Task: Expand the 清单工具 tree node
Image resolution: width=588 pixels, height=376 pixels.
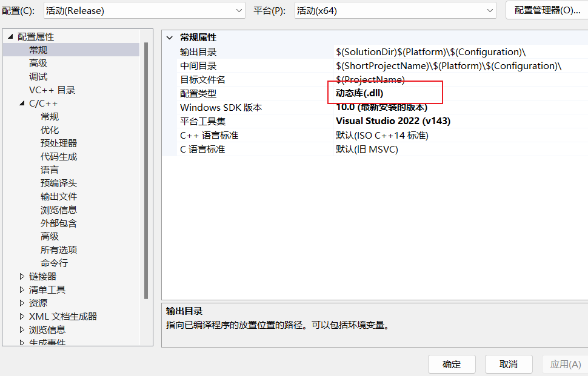Action: [x=22, y=289]
